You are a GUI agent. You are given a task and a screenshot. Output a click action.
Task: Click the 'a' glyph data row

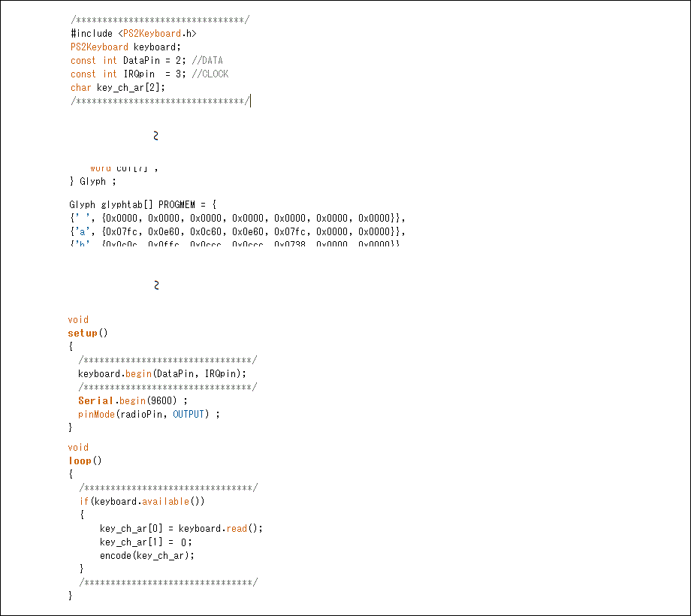(x=237, y=231)
